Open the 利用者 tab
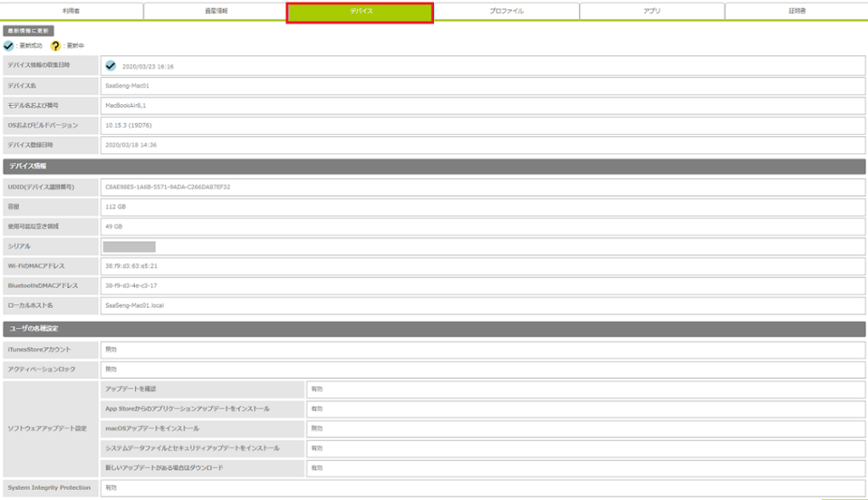Image resolution: width=868 pixels, height=500 pixels. click(x=71, y=12)
